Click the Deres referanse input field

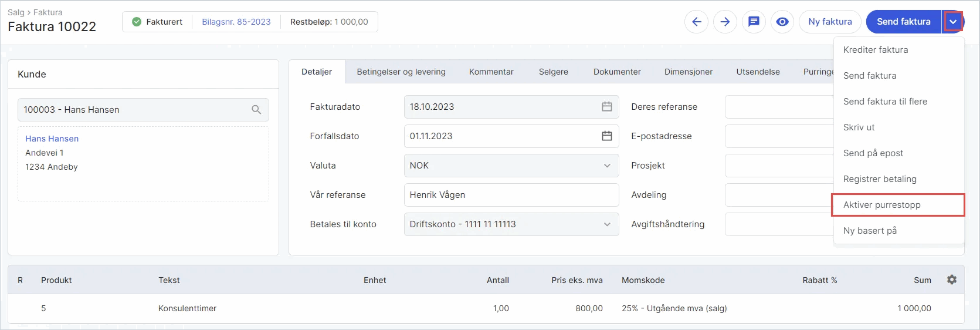(779, 107)
